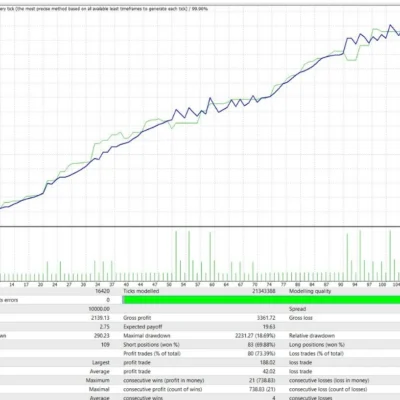400x400 pixels.
Task: Select the ticks modelled value 21343388
Action: pyautogui.click(x=264, y=291)
